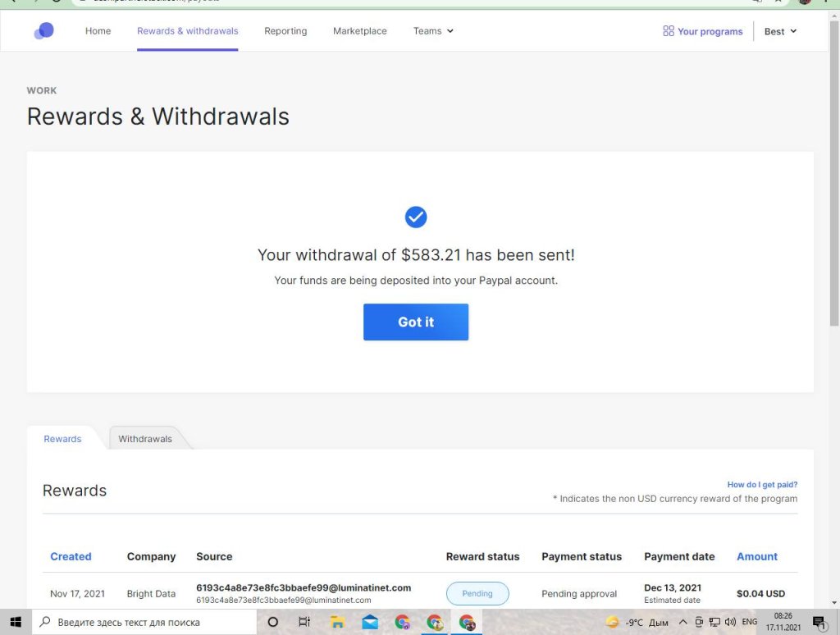Open the second Chrome taskbar icon
The height and width of the screenshot is (635, 840).
click(435, 622)
